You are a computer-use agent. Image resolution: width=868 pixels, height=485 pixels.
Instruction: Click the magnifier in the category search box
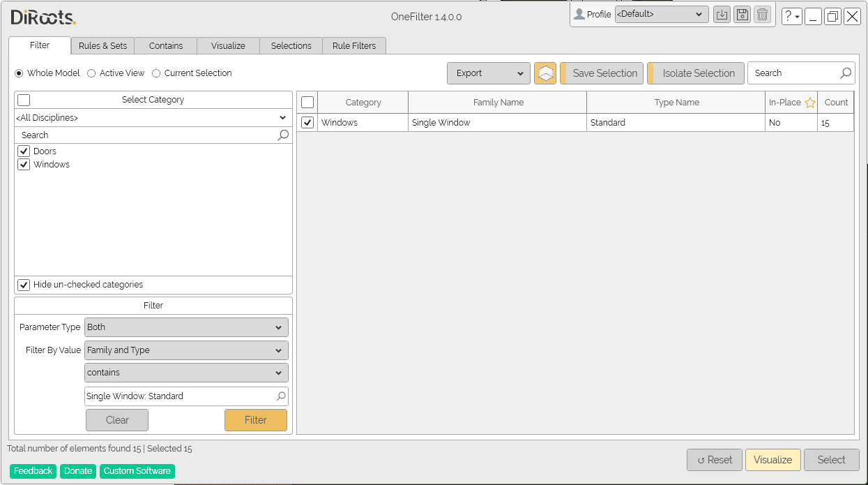pyautogui.click(x=282, y=134)
